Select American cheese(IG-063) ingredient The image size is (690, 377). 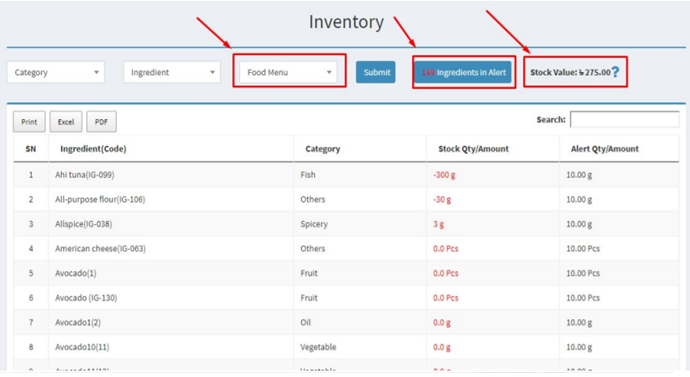coord(100,249)
